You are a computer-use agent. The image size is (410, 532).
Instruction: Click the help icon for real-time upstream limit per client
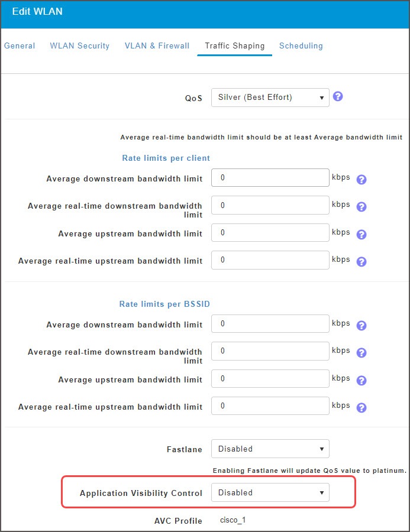click(361, 261)
